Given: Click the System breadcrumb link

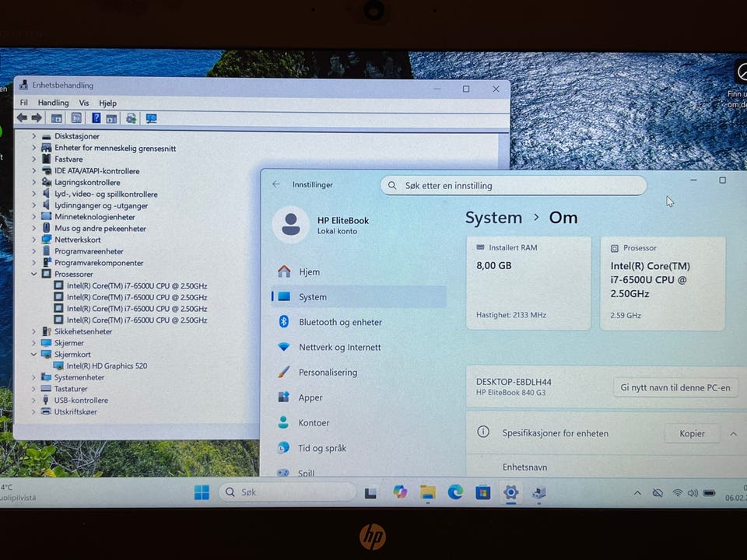Looking at the screenshot, I should [x=493, y=218].
